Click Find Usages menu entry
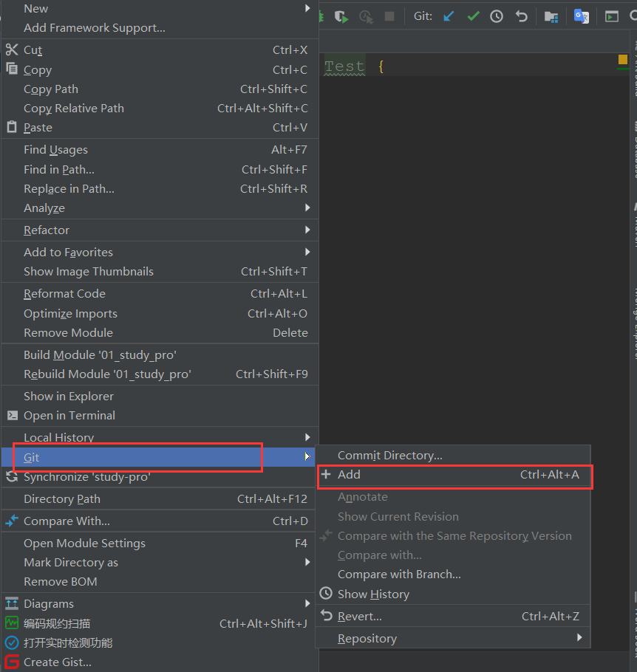Viewport: 637px width, 672px height. click(x=160, y=150)
